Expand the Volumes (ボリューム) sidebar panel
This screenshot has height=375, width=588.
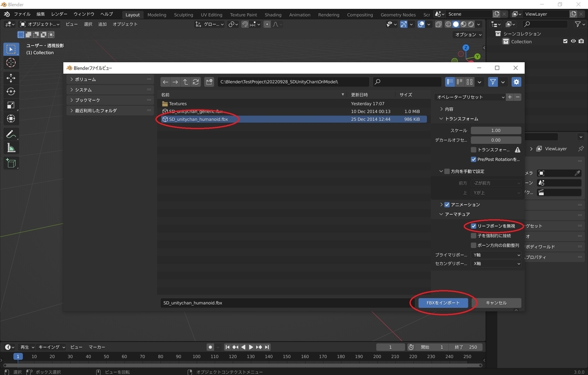[x=111, y=79]
